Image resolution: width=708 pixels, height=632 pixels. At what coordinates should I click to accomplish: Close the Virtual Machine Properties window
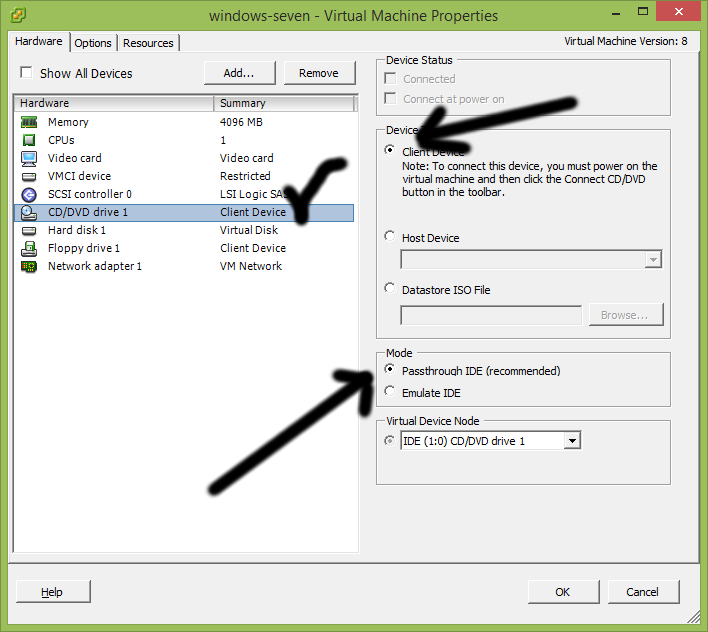coord(679,12)
